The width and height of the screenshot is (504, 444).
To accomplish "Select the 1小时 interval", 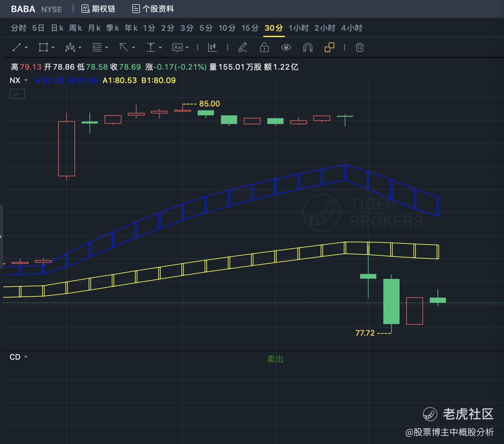I will [299, 28].
